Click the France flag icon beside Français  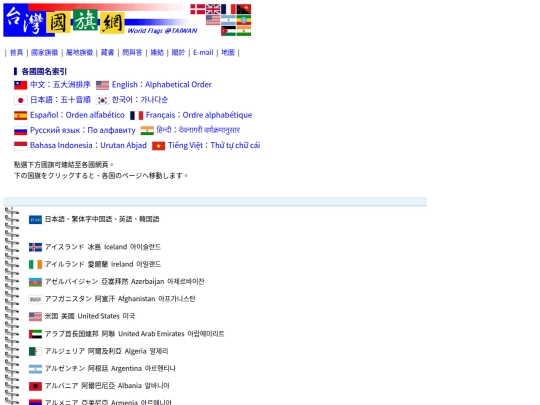[x=136, y=115]
